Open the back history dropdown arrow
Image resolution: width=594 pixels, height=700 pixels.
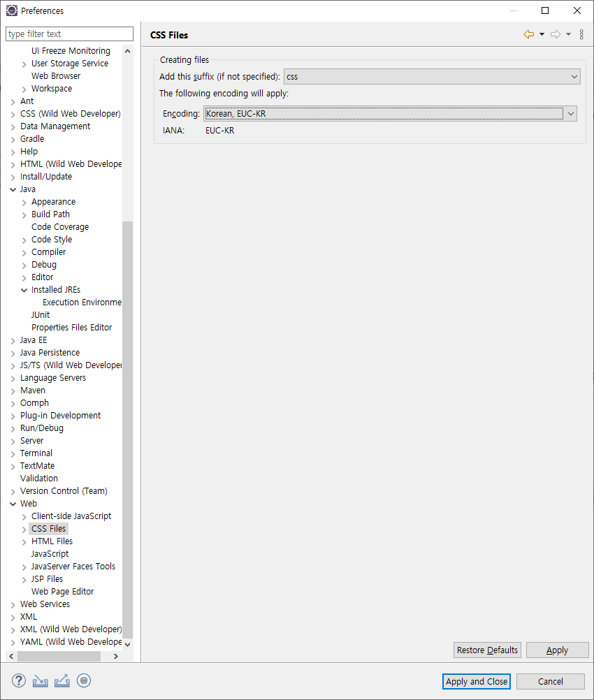(542, 34)
